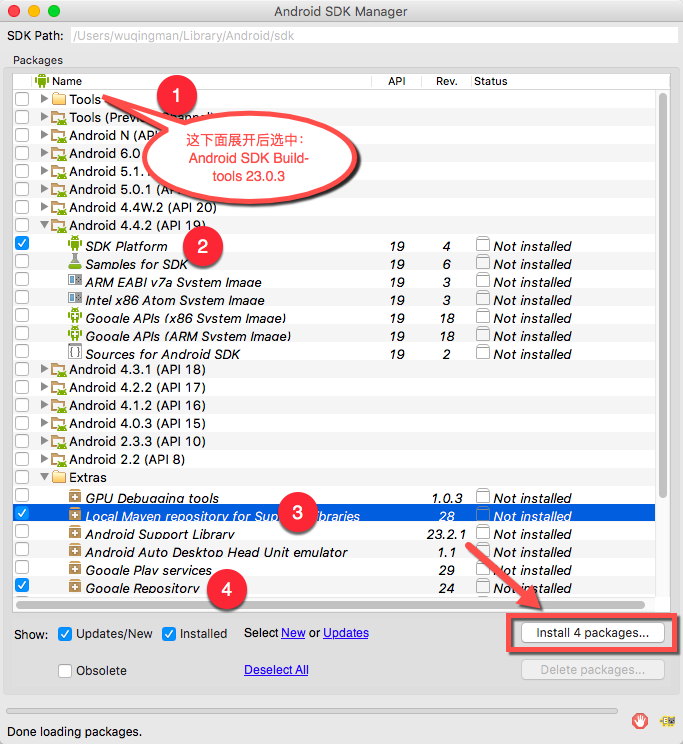Click the Install 4 packages button
The height and width of the screenshot is (744, 683).
coord(593,633)
